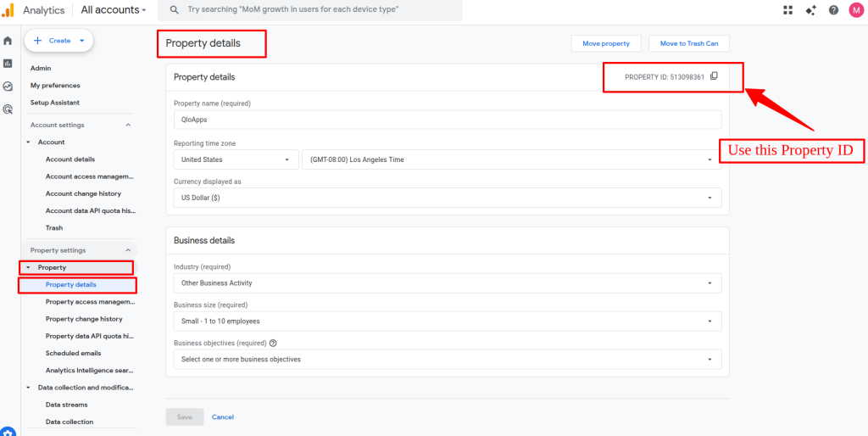868x436 pixels.
Task: Click the Move to Trash Can button
Action: pyautogui.click(x=688, y=43)
